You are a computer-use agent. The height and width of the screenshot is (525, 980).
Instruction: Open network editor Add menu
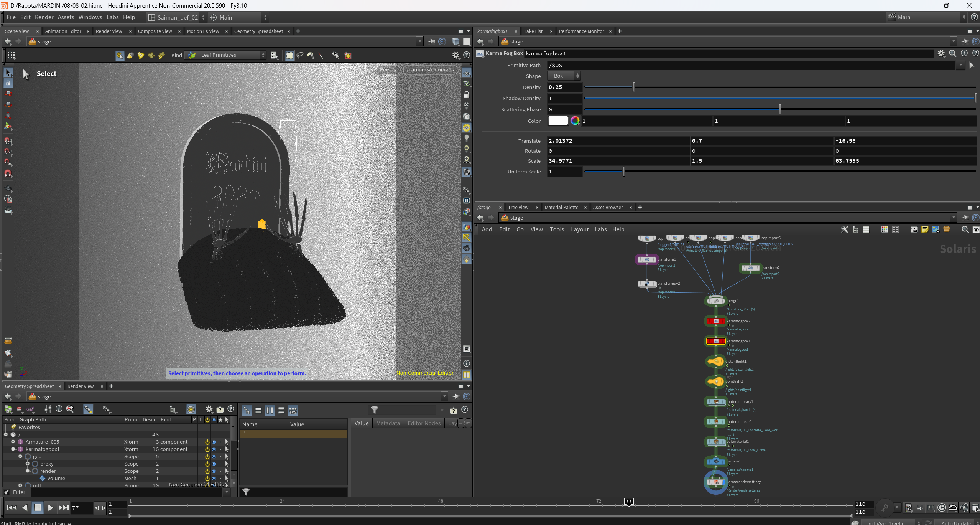487,229
